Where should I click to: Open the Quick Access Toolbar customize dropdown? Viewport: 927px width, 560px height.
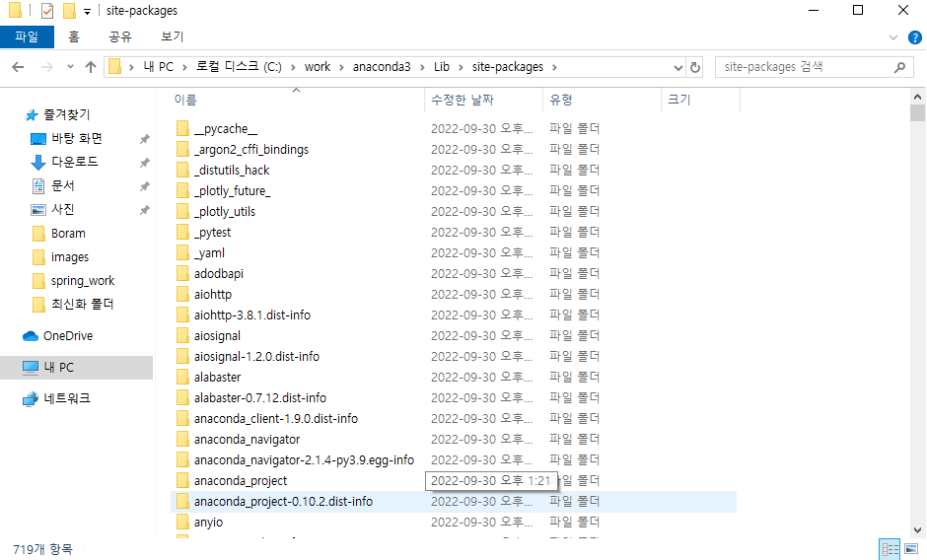tap(87, 11)
